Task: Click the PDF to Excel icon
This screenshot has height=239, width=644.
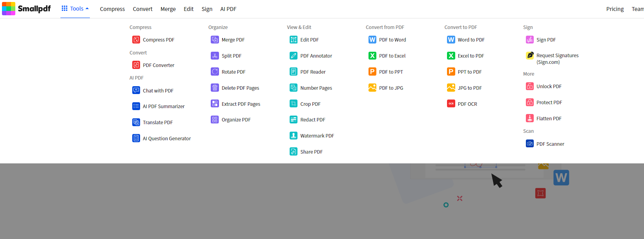Action: click(x=372, y=56)
